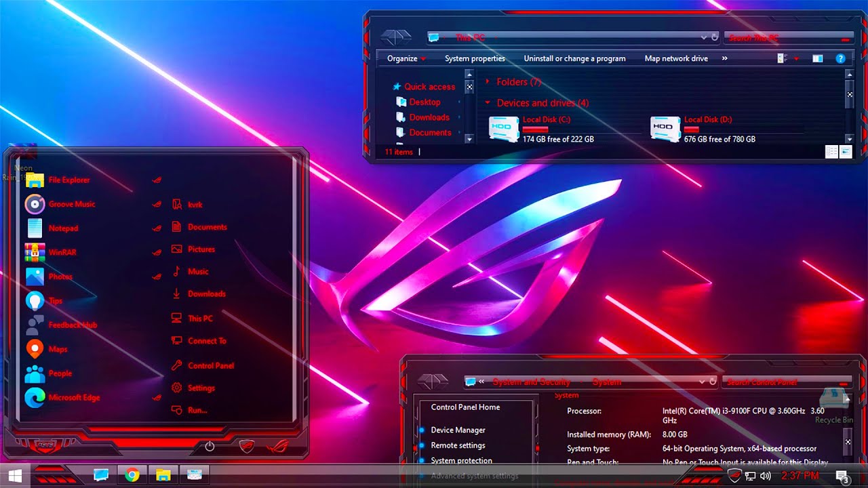Open Device Manager link in System window
This screenshot has height=488, width=868.
point(458,430)
